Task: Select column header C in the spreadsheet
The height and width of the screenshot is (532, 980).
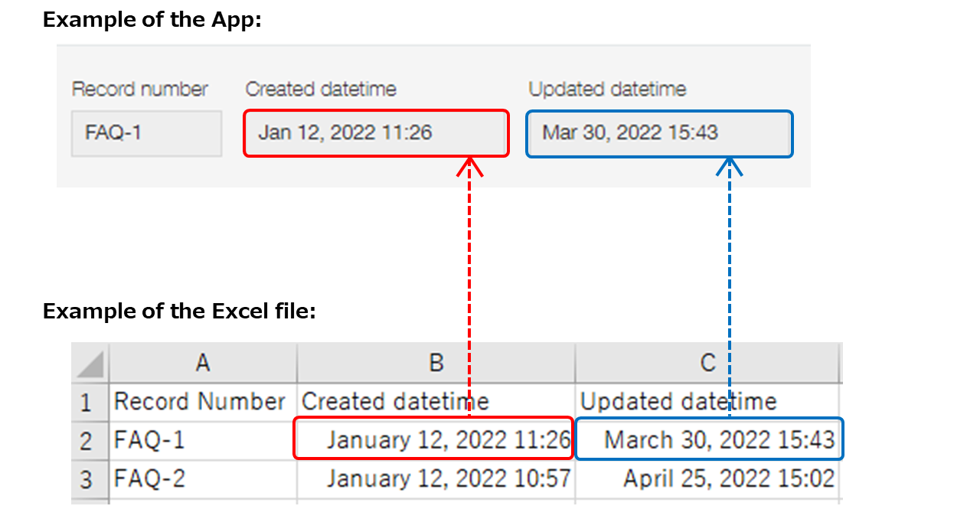Action: [x=706, y=363]
